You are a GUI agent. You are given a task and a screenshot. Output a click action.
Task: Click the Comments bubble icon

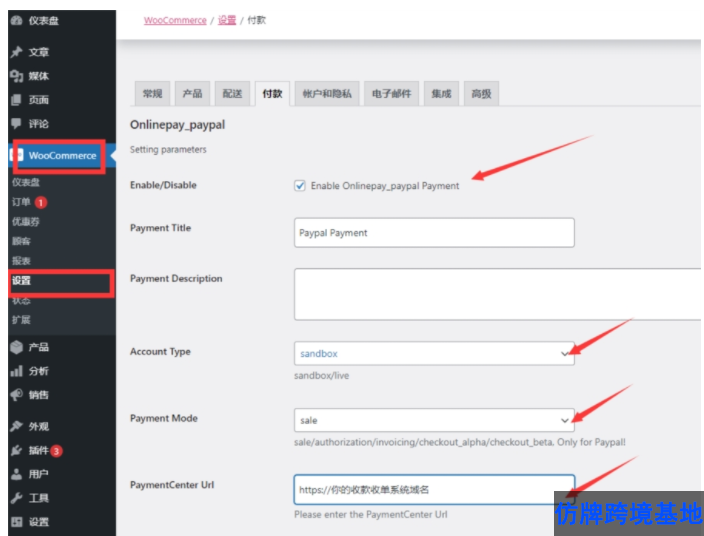[x=16, y=123]
